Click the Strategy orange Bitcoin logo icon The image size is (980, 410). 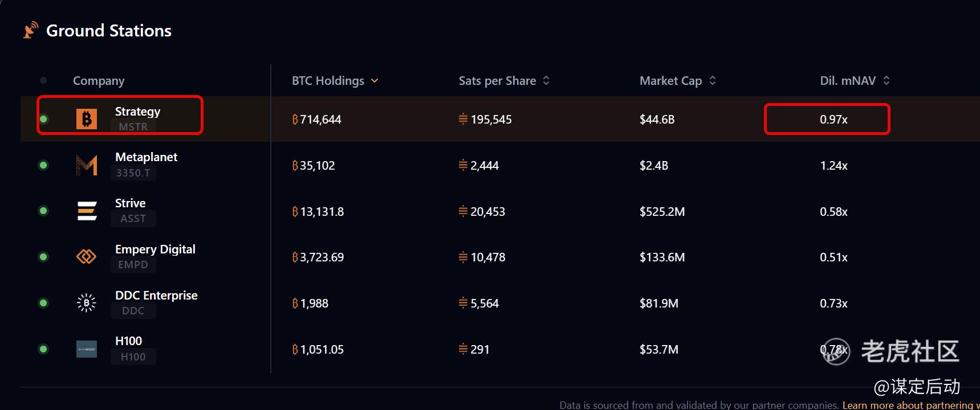(x=87, y=119)
